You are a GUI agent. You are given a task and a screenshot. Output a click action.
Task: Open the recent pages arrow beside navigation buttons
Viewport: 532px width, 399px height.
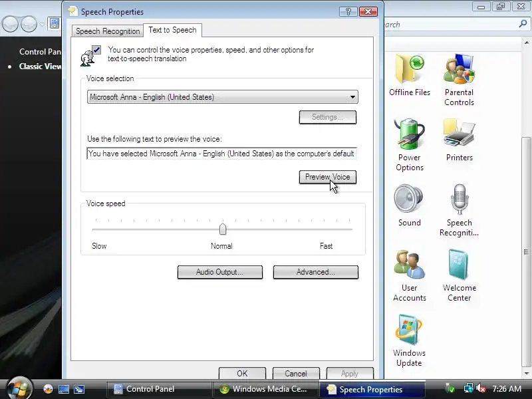coord(42,24)
